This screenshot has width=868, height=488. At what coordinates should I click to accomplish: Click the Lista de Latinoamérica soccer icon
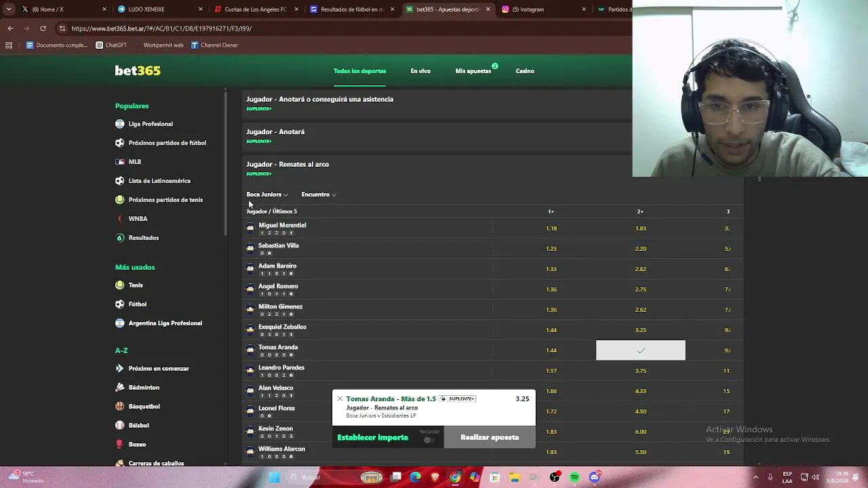pos(120,181)
